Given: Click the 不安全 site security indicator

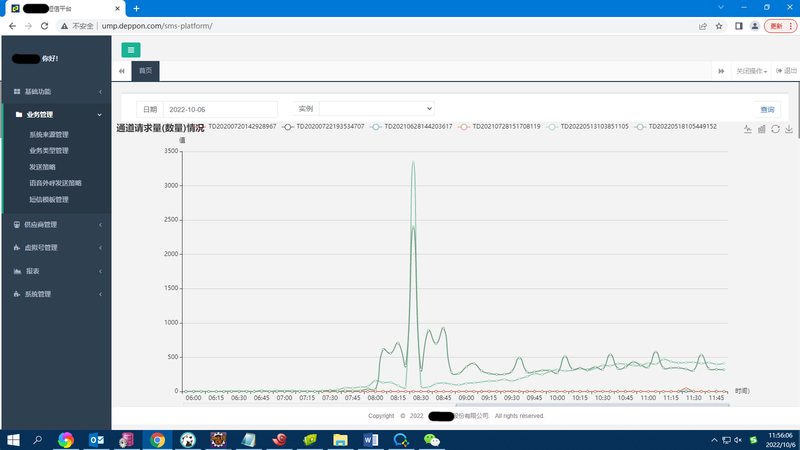Looking at the screenshot, I should 77,26.
